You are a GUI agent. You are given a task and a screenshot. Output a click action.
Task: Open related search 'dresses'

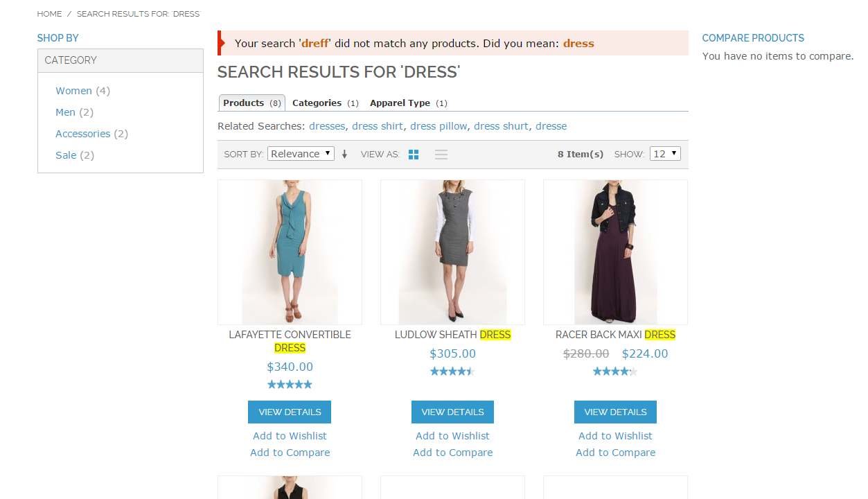(327, 126)
